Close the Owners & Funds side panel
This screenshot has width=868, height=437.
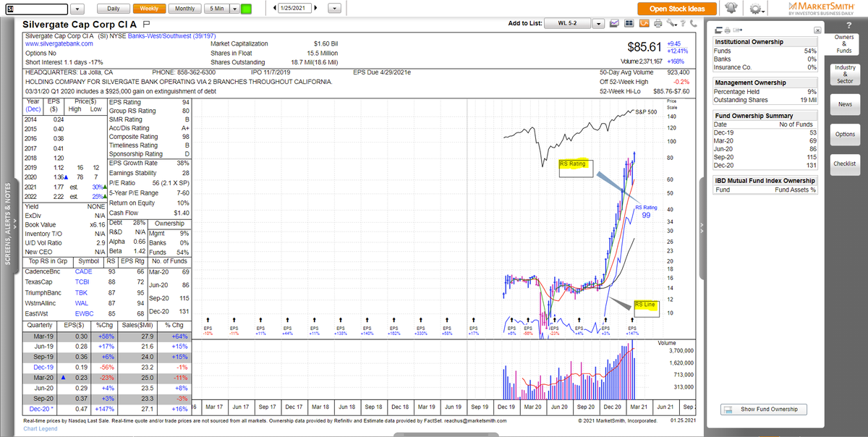point(817,30)
